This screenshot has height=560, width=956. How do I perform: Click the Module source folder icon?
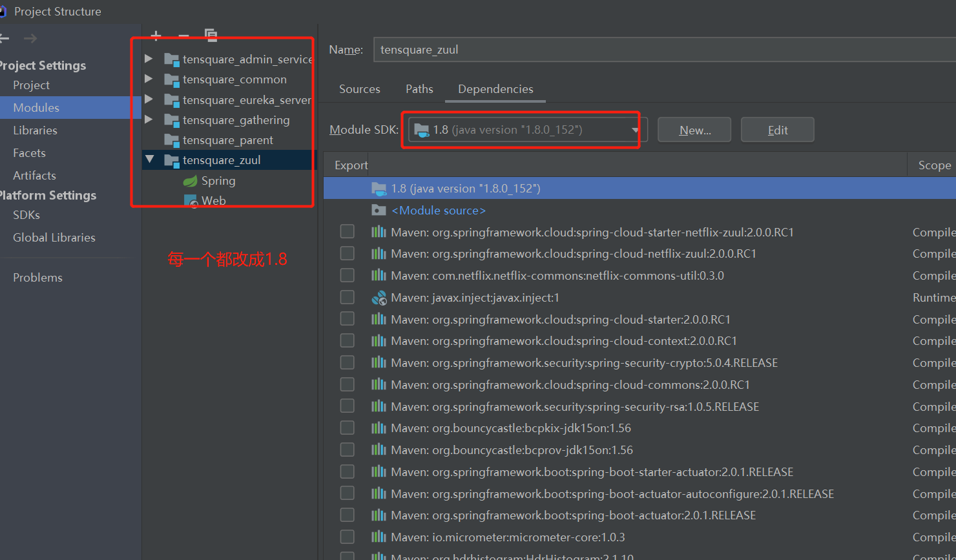coord(379,211)
